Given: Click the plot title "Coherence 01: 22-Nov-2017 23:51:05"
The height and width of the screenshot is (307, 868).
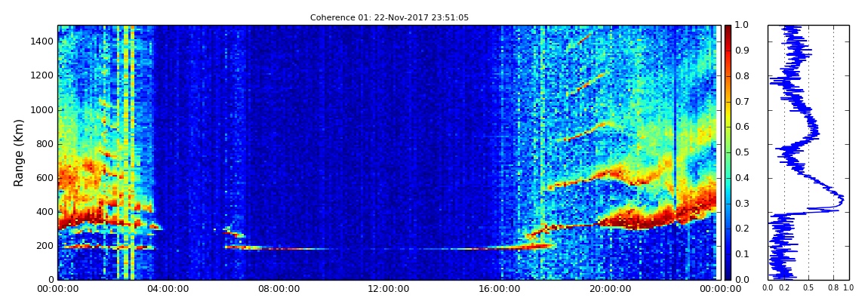Looking at the screenshot, I should point(389,17).
